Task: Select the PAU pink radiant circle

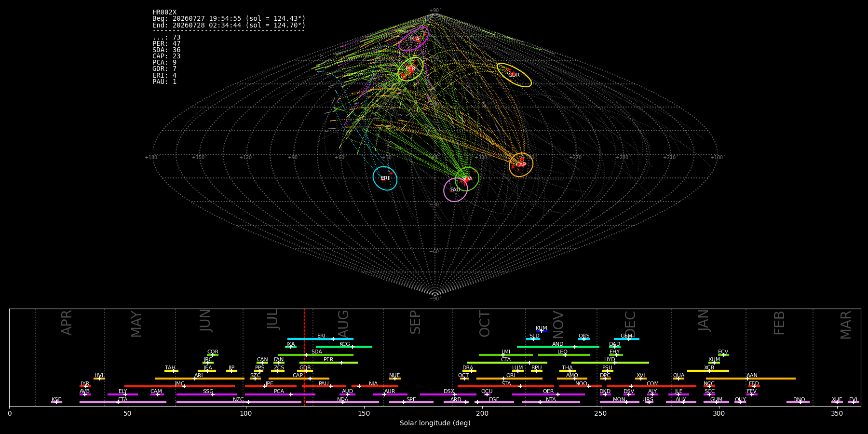Action: 455,190
